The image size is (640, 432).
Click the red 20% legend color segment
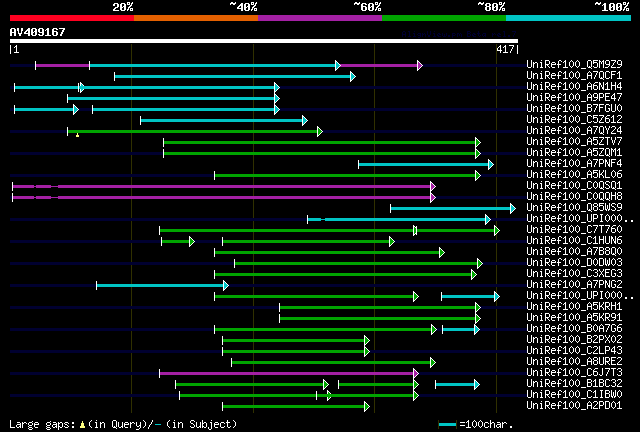click(x=72, y=18)
